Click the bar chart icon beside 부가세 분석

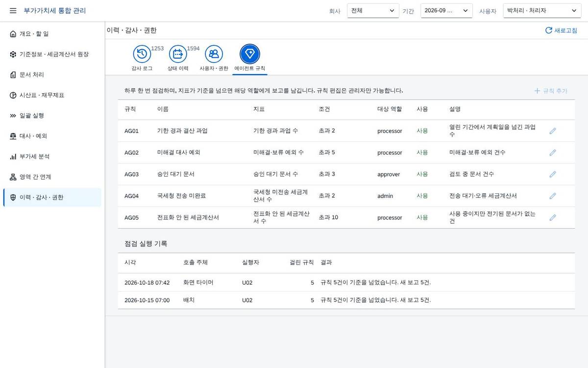pos(13,157)
